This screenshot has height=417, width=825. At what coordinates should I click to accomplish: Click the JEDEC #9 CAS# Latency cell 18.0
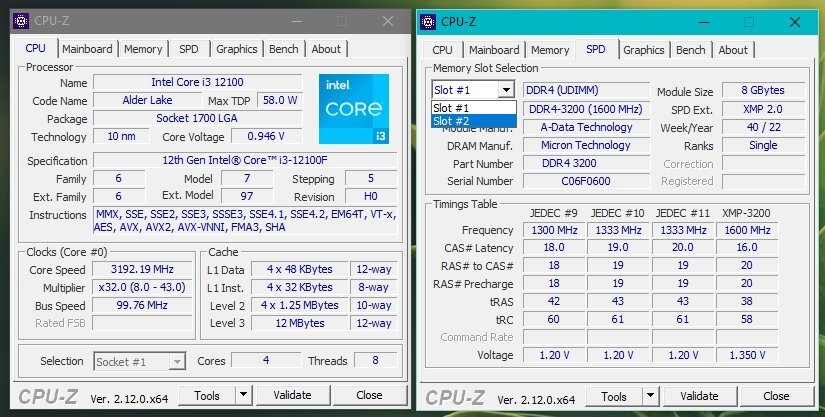[554, 247]
